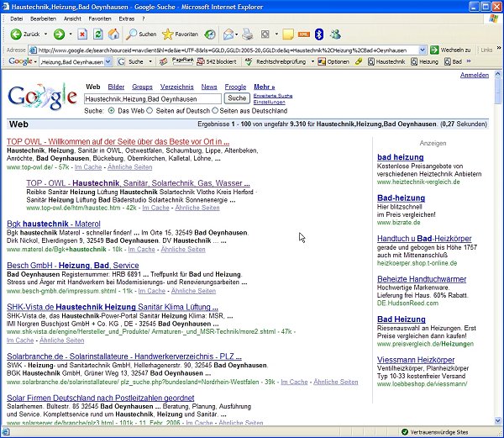Click the Bluetooth toolbar icon
The image size is (504, 438).
pyautogui.click(x=318, y=34)
